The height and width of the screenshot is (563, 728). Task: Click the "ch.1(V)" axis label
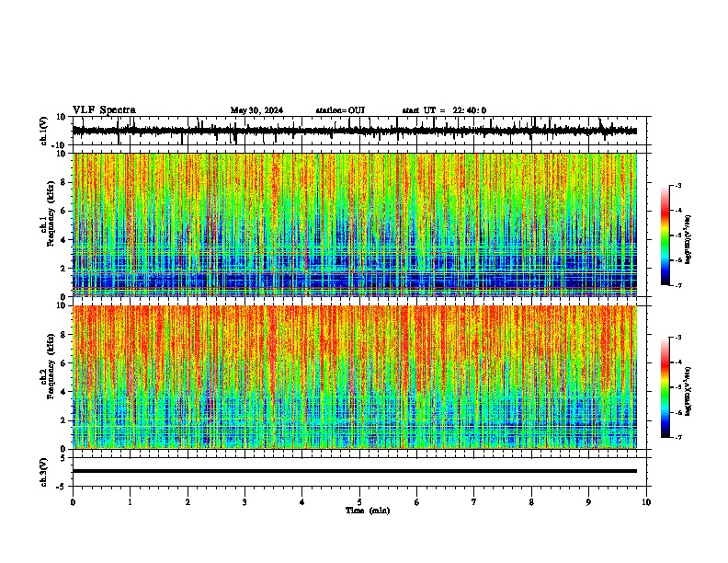pyautogui.click(x=44, y=131)
